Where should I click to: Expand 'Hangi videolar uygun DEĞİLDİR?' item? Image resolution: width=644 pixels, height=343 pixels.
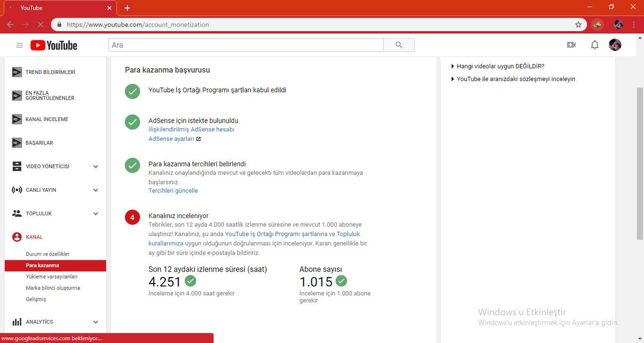(497, 66)
